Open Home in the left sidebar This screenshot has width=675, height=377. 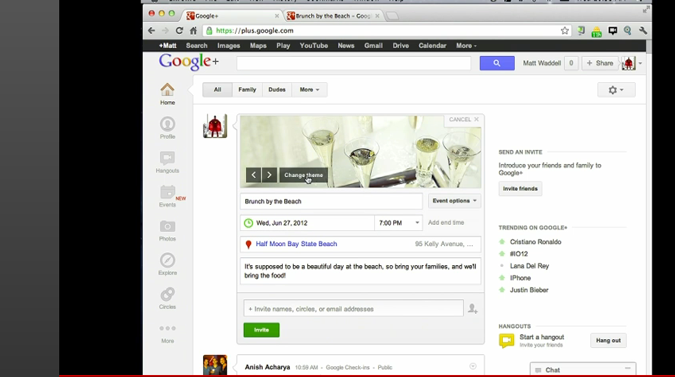coord(167,94)
